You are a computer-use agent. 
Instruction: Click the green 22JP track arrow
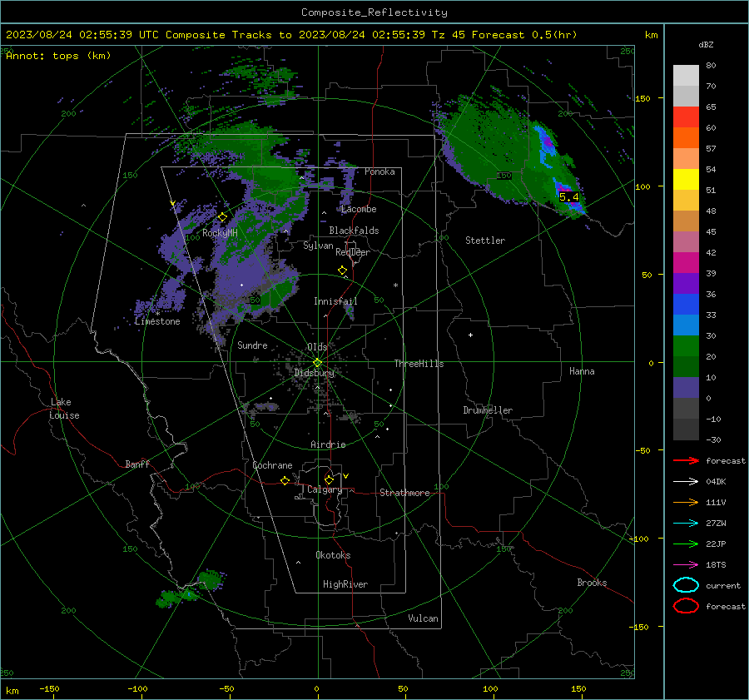point(686,544)
